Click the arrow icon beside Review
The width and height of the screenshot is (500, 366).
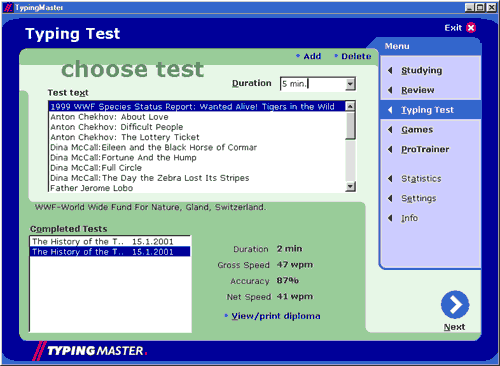pos(390,90)
